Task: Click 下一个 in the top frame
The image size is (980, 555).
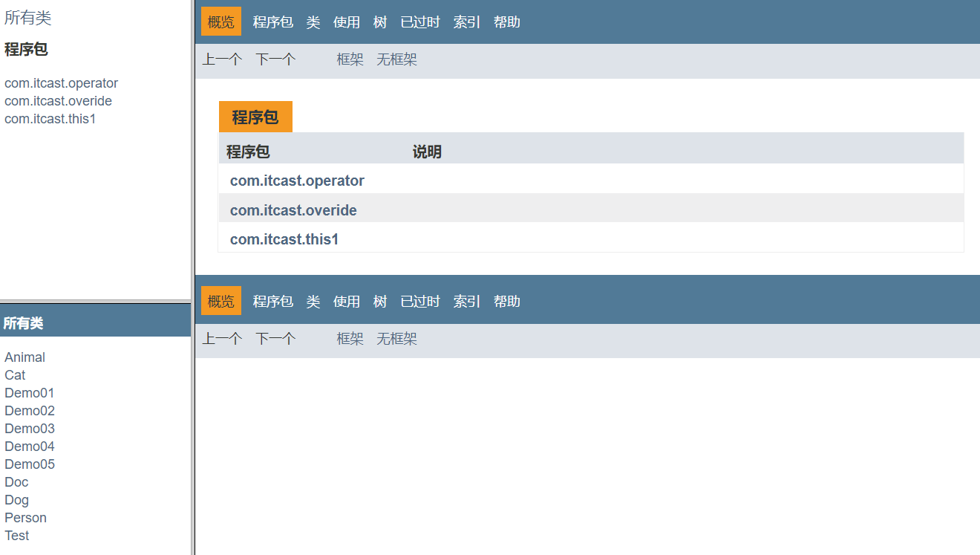Action: (x=275, y=59)
